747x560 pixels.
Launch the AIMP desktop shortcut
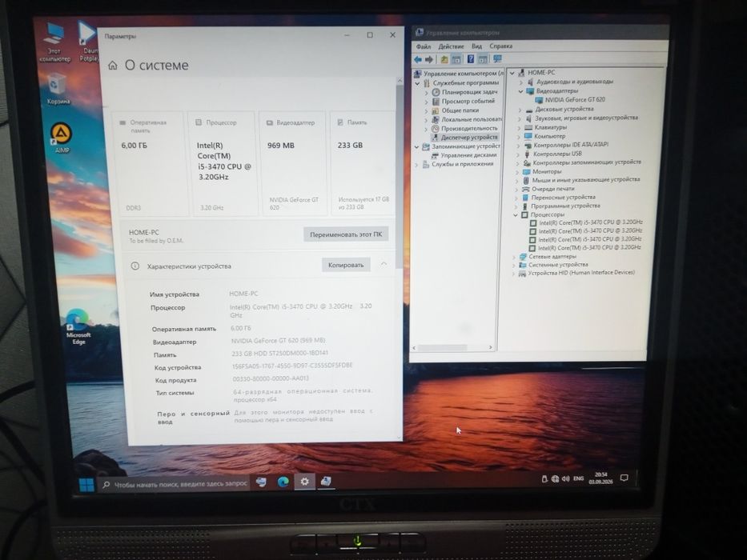coord(62,138)
